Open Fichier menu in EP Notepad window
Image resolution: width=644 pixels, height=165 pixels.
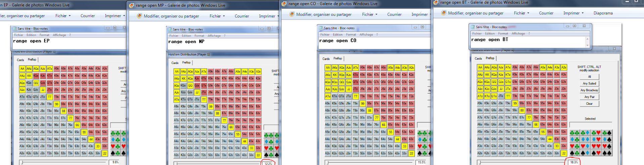[x=18, y=35]
